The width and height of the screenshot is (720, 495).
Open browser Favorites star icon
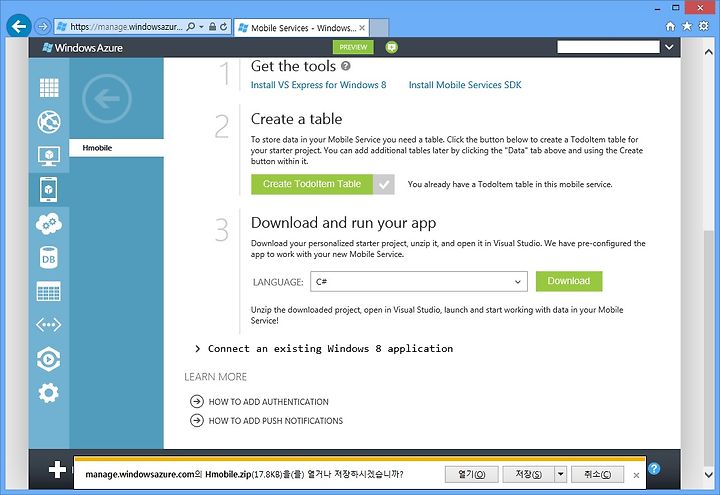687,26
